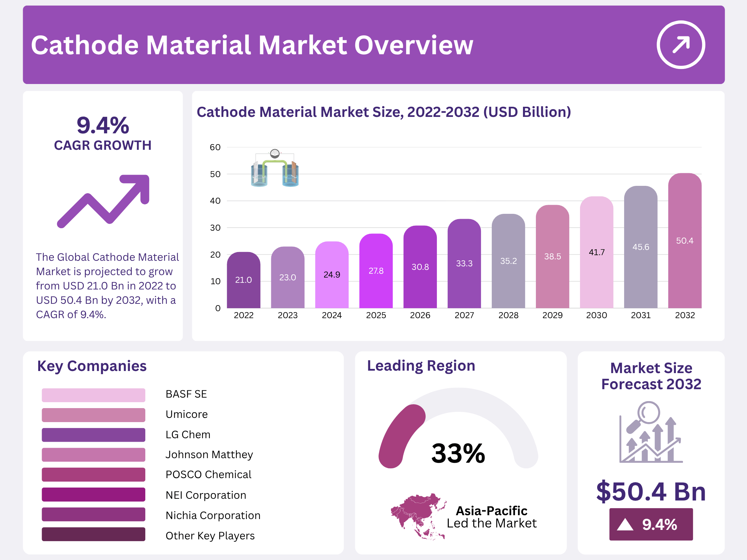747x560 pixels.
Task: Select the 2032 bar showing 50.4
Action: click(x=685, y=241)
